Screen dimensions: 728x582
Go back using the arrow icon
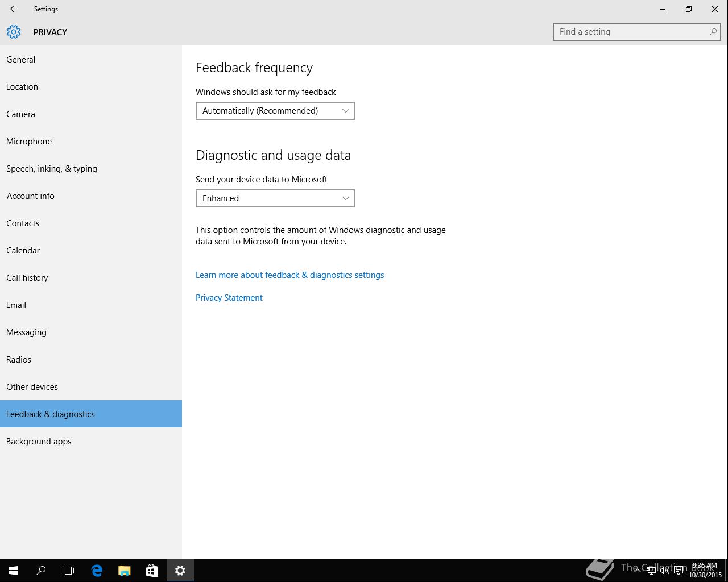click(x=14, y=9)
